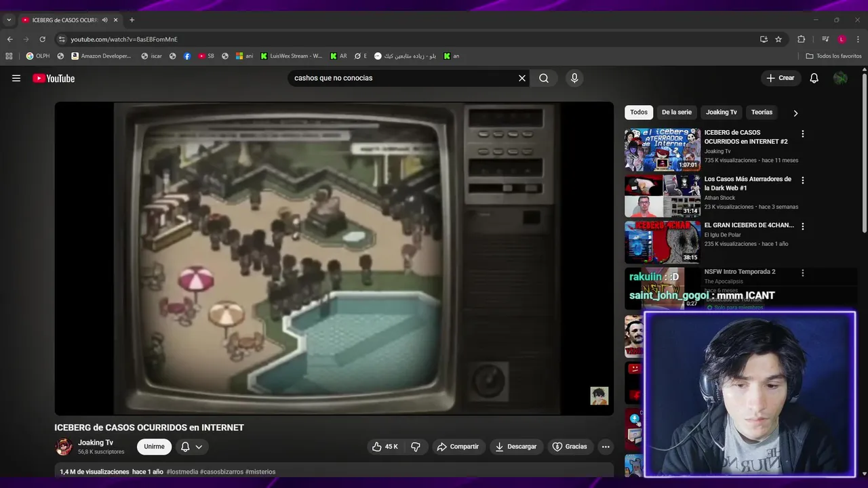Mute tab using tab audio icon

104,20
